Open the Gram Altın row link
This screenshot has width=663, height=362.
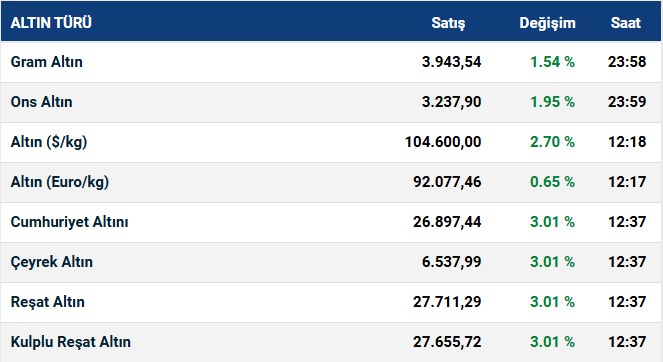pyautogui.click(x=47, y=62)
